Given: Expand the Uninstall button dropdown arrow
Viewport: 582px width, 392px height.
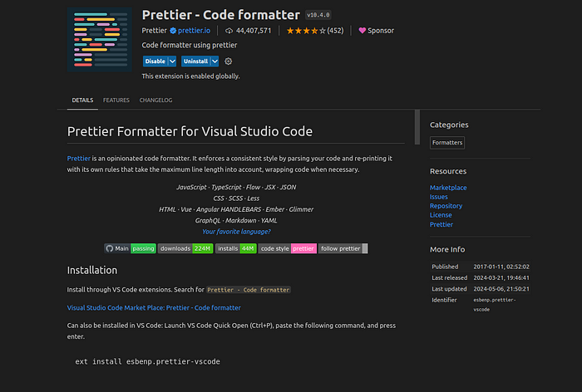Looking at the screenshot, I should (x=215, y=61).
